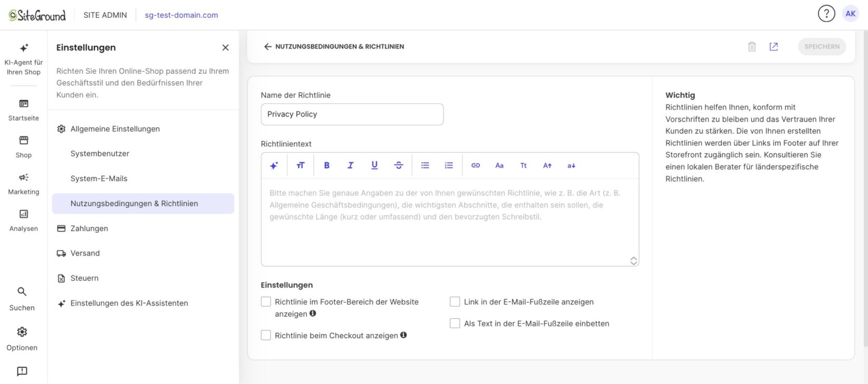Open the Marketing section in the sidebar
Image resolution: width=868 pixels, height=384 pixels.
24,184
